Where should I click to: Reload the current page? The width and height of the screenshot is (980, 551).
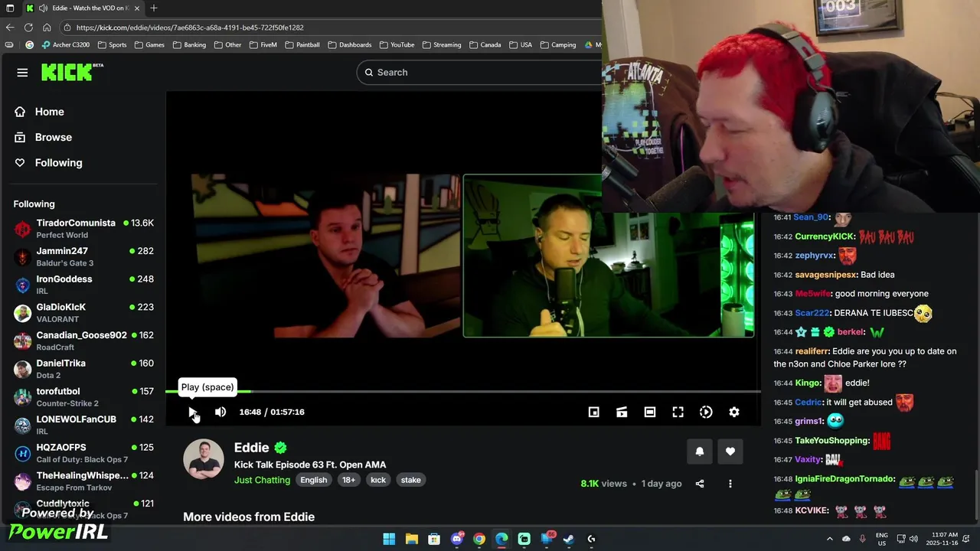tap(28, 28)
